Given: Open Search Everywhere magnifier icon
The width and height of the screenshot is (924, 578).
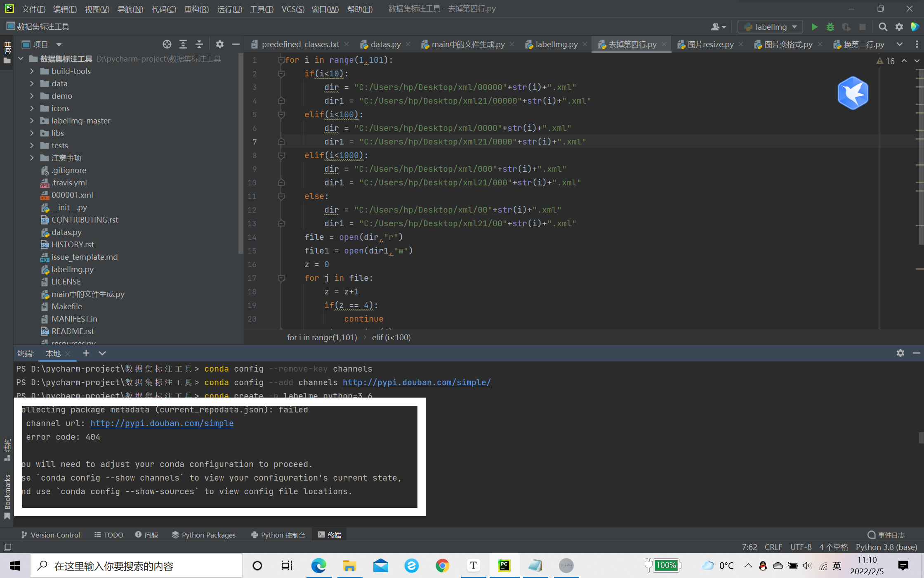Looking at the screenshot, I should click(883, 27).
